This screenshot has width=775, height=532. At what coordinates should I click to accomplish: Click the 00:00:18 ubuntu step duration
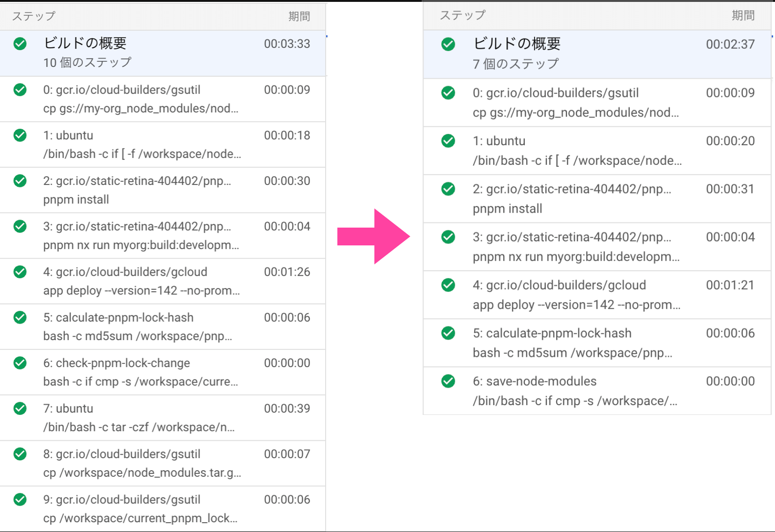coord(287,135)
